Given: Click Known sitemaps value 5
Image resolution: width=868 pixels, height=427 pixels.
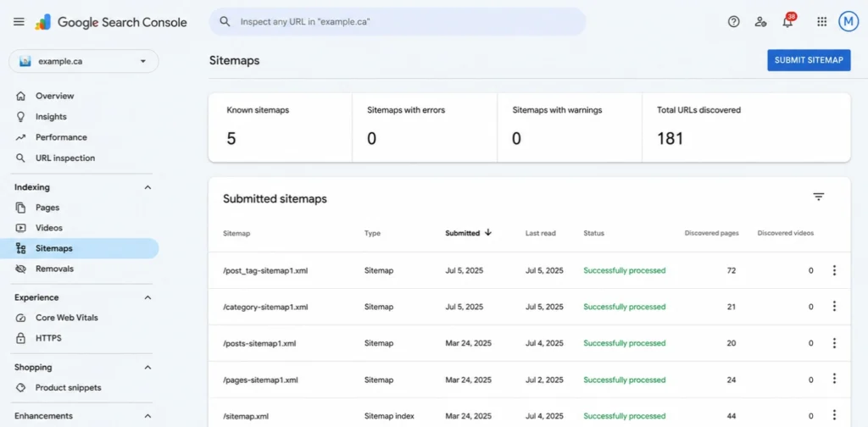Looking at the screenshot, I should pyautogui.click(x=231, y=138).
